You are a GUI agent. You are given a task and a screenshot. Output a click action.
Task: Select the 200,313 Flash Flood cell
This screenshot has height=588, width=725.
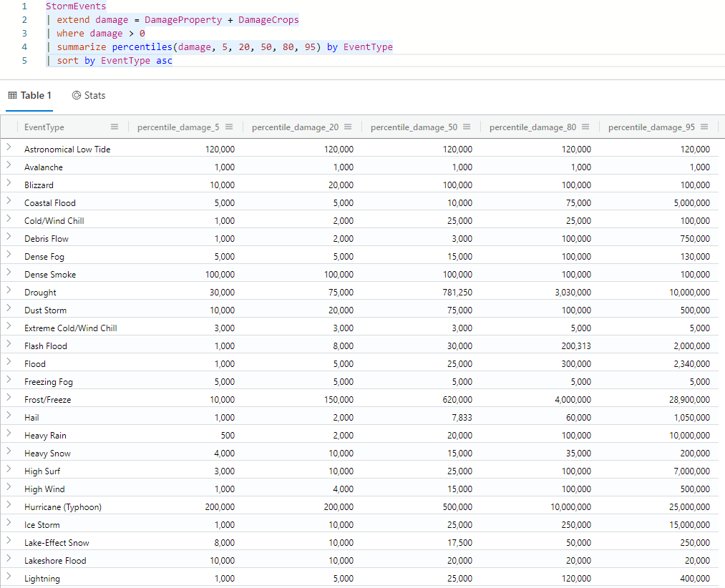(576, 346)
